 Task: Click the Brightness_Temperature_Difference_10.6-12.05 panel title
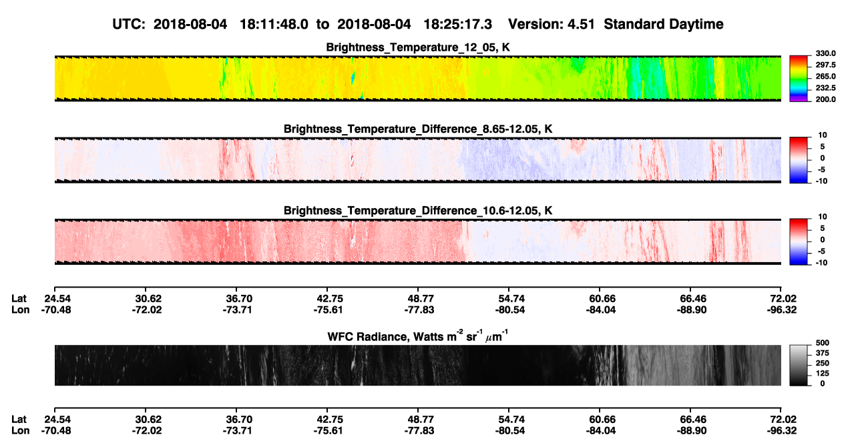coord(418,211)
